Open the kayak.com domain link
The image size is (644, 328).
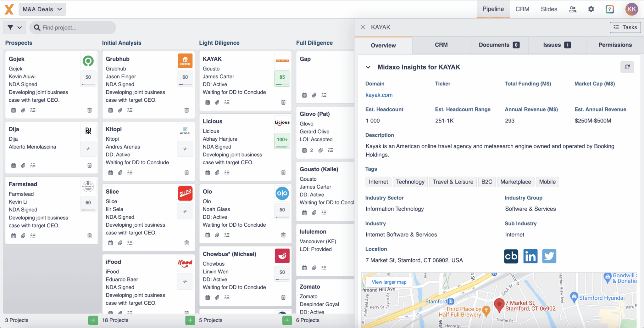(379, 95)
